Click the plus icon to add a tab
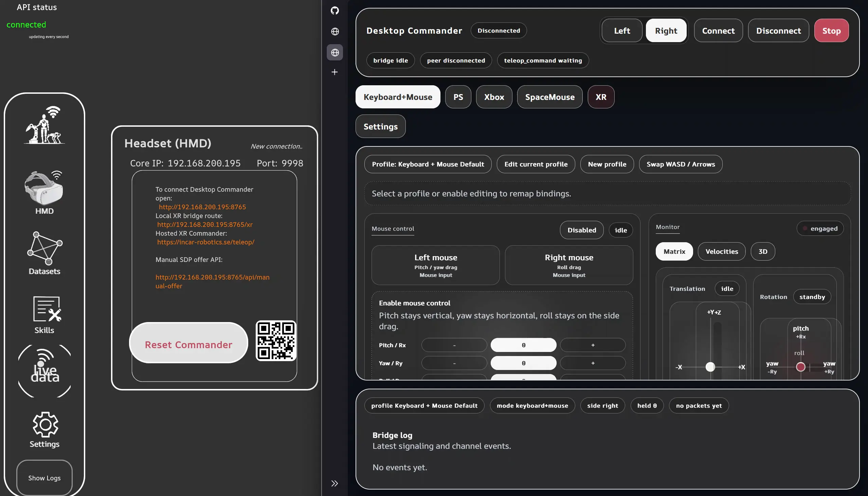The image size is (868, 496). [335, 72]
